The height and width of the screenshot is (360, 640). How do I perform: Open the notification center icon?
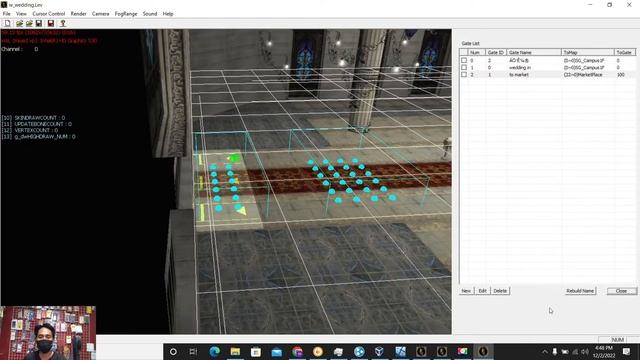(x=627, y=352)
